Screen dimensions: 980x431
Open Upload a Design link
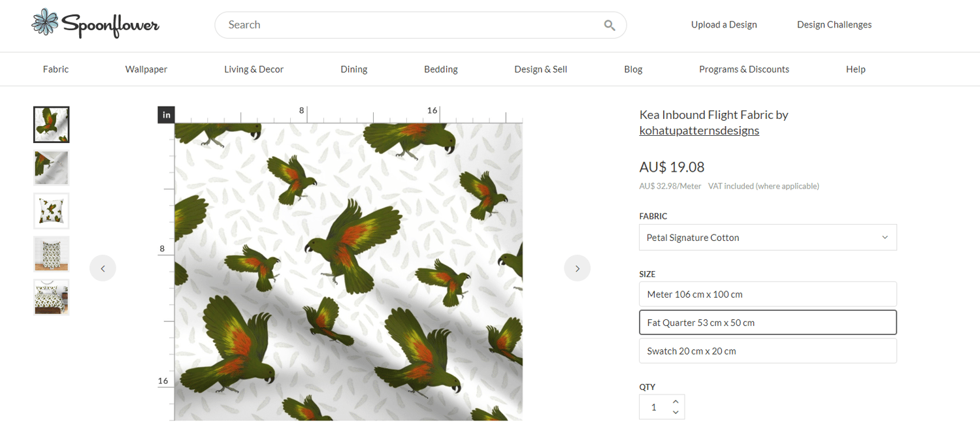(724, 25)
